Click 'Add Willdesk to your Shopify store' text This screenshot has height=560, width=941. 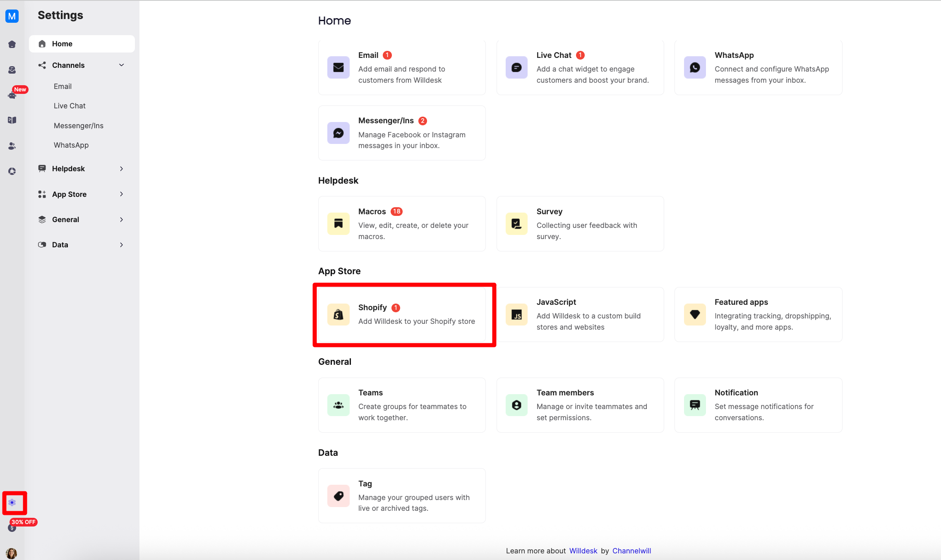417,321
